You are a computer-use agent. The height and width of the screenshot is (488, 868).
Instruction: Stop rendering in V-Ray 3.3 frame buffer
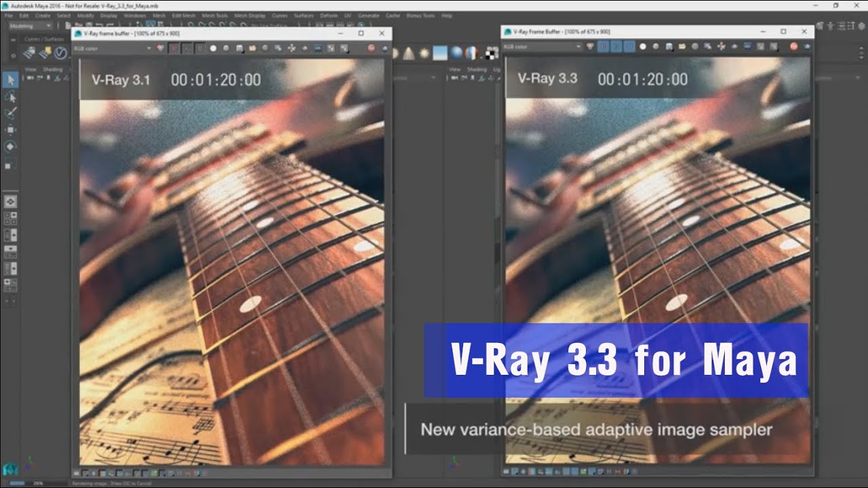(793, 47)
